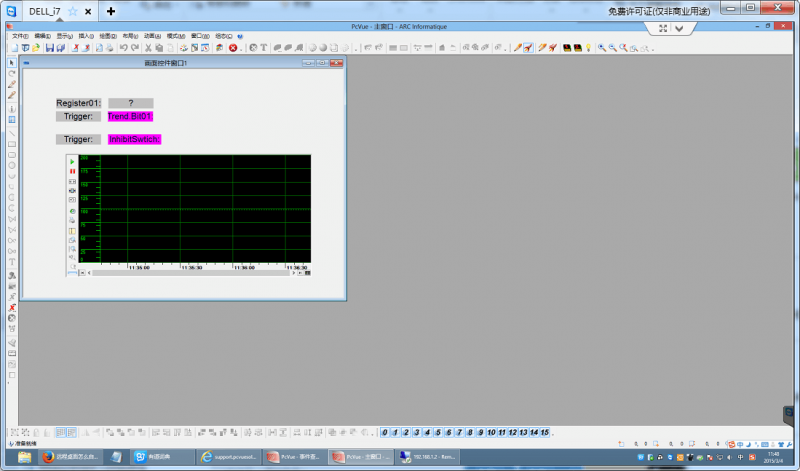Toggle layer 8 button in bottom toolbar
This screenshot has height=471, width=800.
click(x=470, y=432)
